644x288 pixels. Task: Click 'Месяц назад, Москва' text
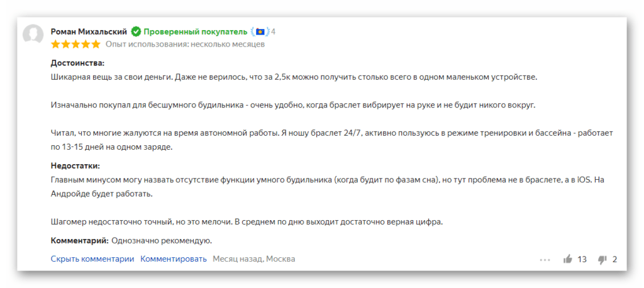click(254, 259)
